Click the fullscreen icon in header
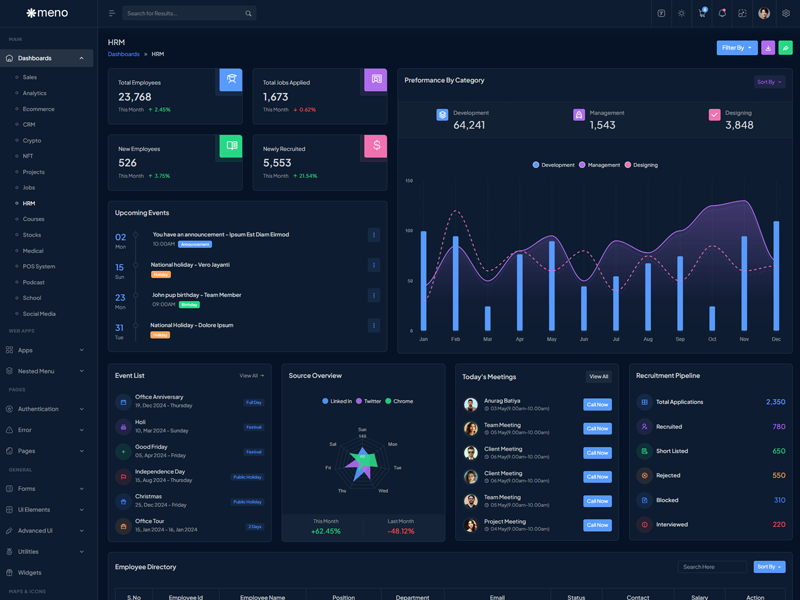 click(x=742, y=14)
